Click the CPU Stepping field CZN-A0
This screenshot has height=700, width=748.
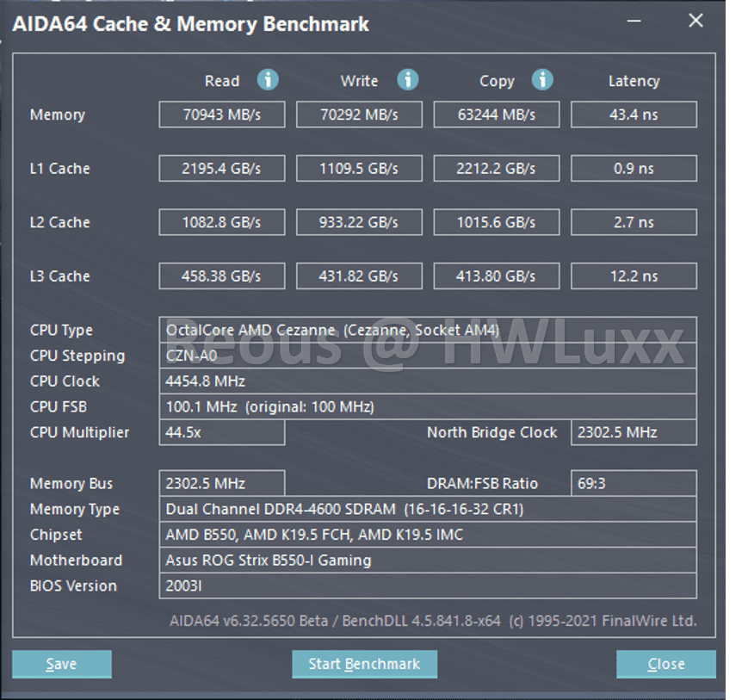[x=428, y=356]
